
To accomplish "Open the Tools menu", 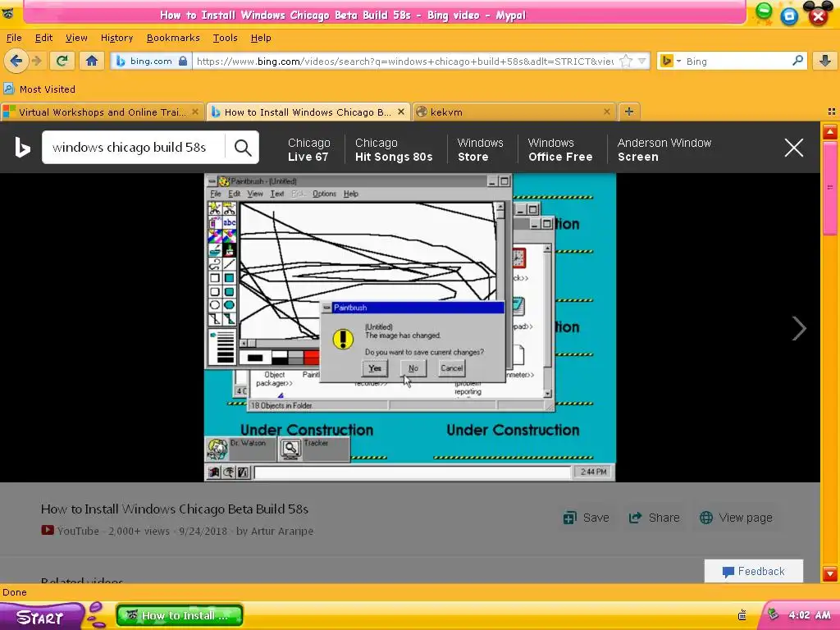I will point(225,38).
